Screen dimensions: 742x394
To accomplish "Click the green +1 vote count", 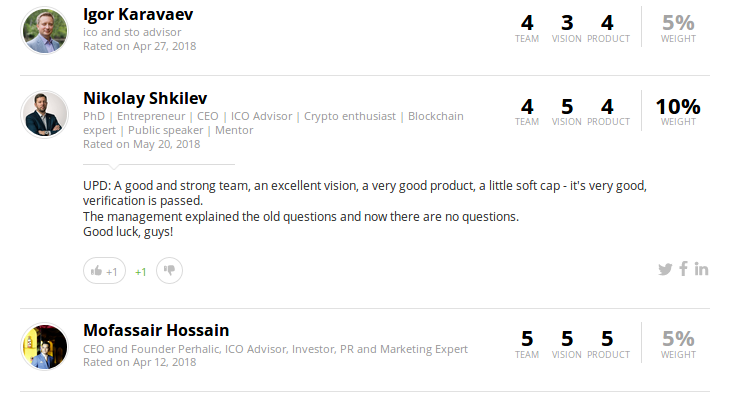I will pyautogui.click(x=141, y=272).
